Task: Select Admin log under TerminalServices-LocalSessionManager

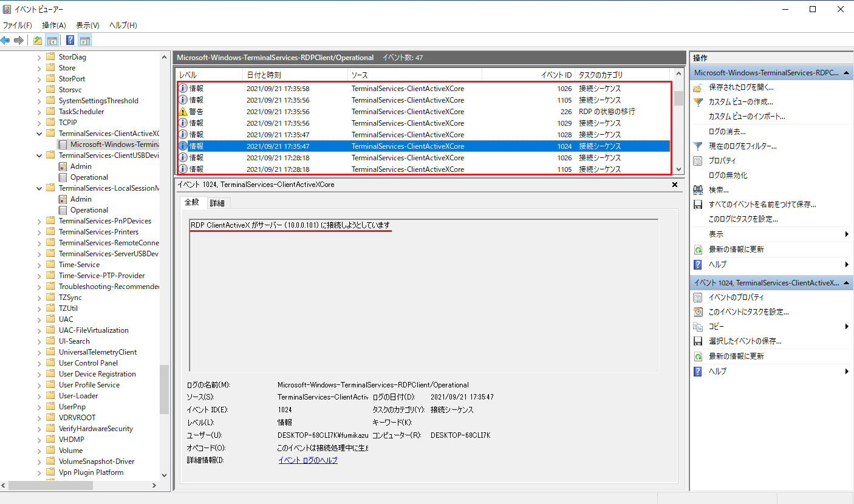Action: 81,199
